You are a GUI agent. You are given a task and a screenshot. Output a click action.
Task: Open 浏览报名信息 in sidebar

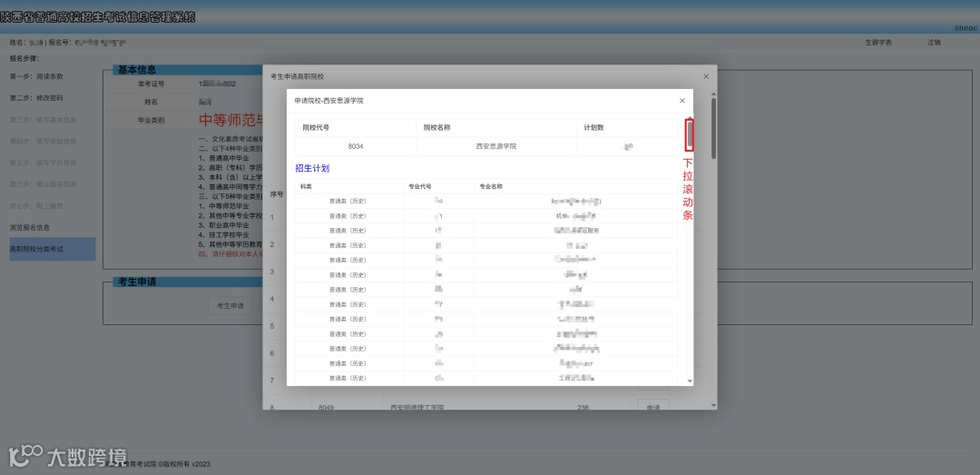[x=29, y=227]
